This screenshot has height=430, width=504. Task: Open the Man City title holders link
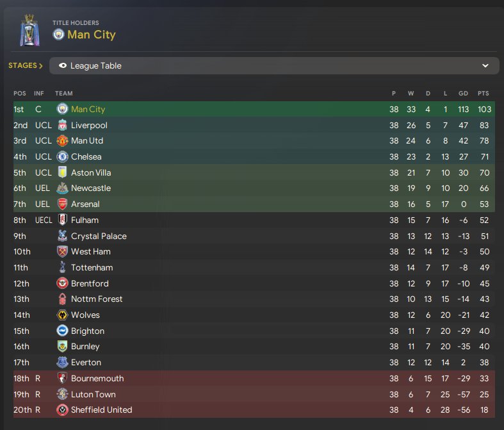point(92,35)
